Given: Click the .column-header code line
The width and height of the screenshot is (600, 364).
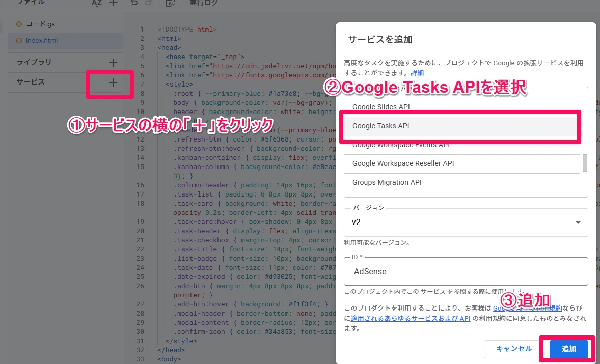Looking at the screenshot, I should [255, 185].
